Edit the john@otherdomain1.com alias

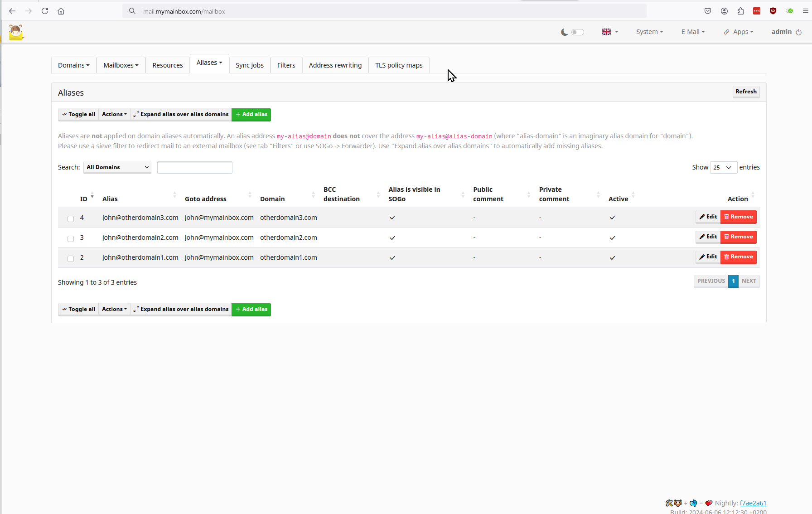click(x=708, y=257)
